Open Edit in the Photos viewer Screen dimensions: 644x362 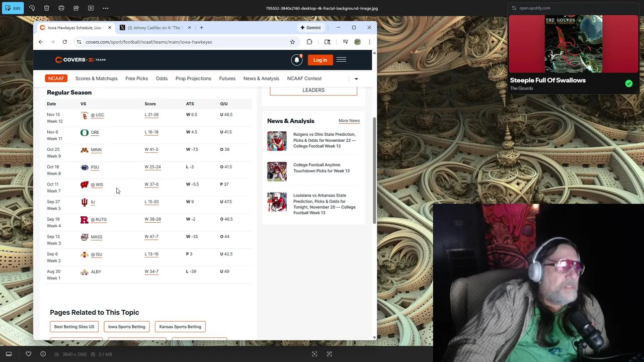pos(13,8)
